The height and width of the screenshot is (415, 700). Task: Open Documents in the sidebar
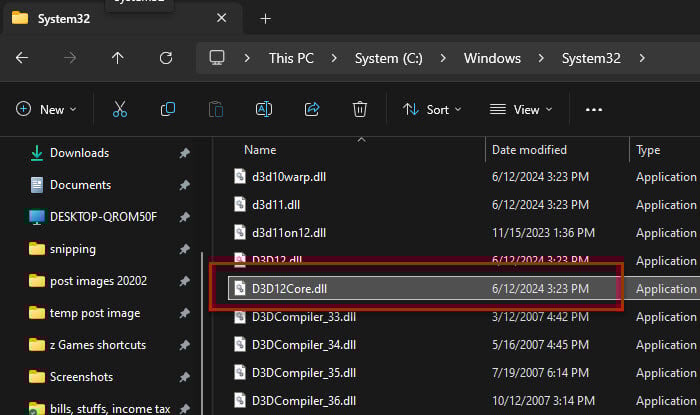pos(80,185)
